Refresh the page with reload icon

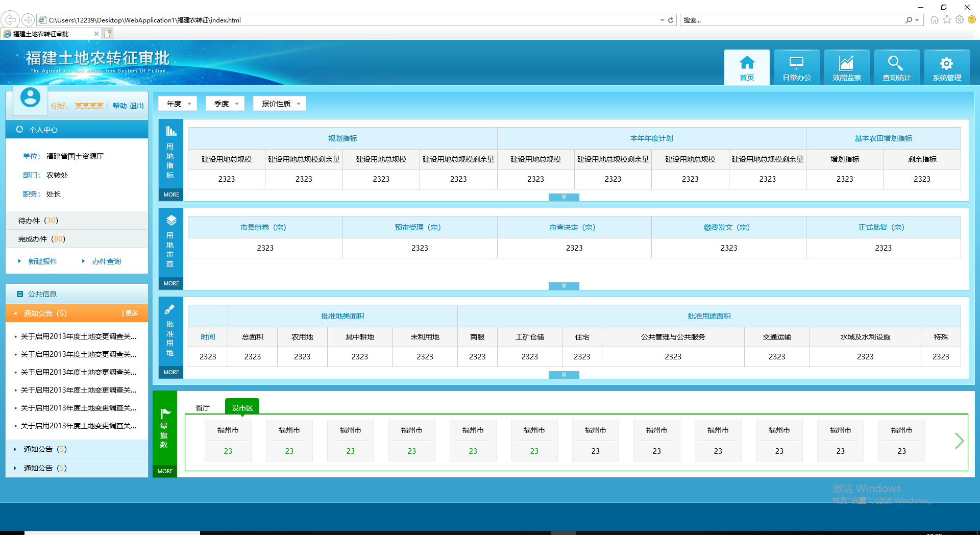[671, 20]
